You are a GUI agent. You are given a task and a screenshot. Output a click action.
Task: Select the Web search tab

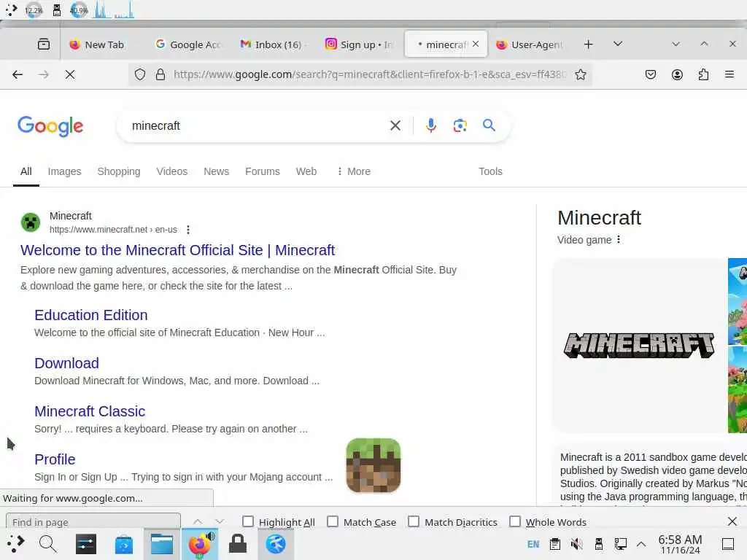[x=306, y=171]
